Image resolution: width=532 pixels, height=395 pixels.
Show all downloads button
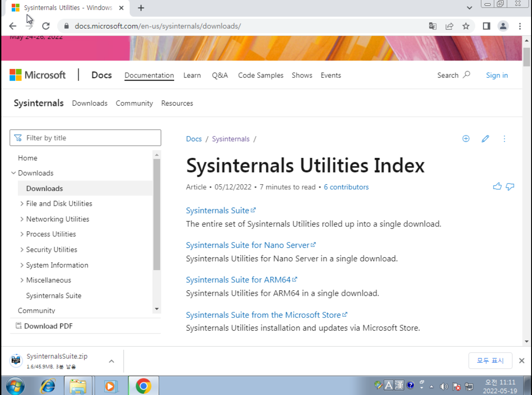[x=490, y=361]
